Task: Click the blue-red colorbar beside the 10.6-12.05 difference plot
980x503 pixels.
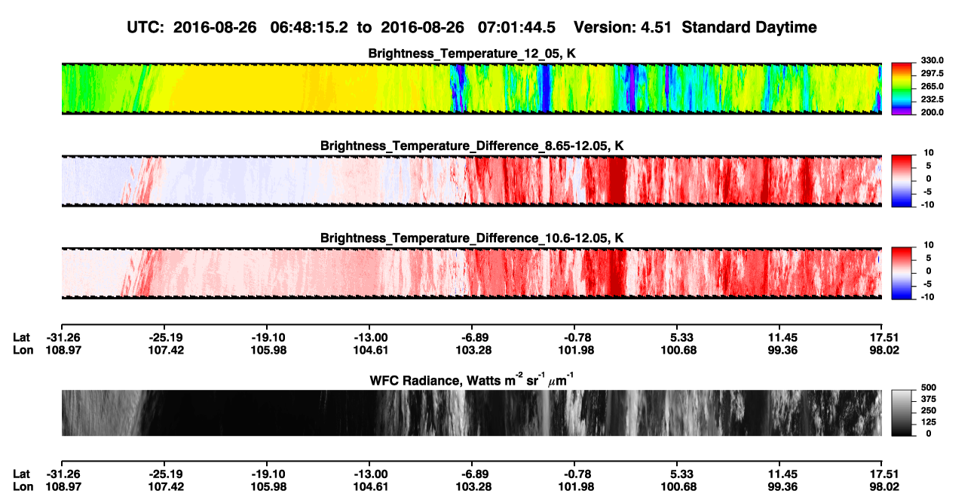Action: 902,273
